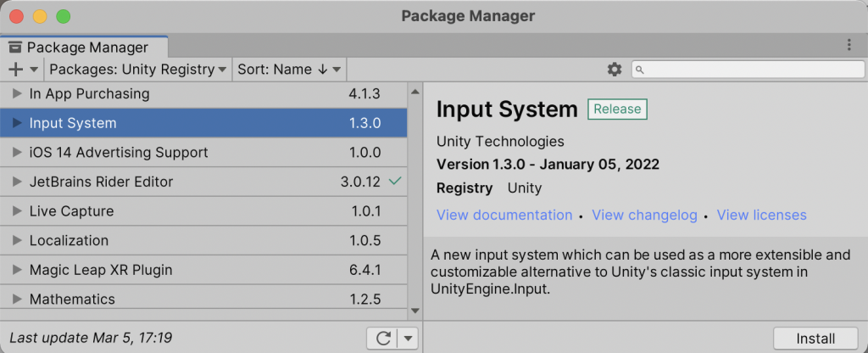Viewport: 868px width, 353px height.
Task: Open the three-dot window options menu
Action: point(849,46)
